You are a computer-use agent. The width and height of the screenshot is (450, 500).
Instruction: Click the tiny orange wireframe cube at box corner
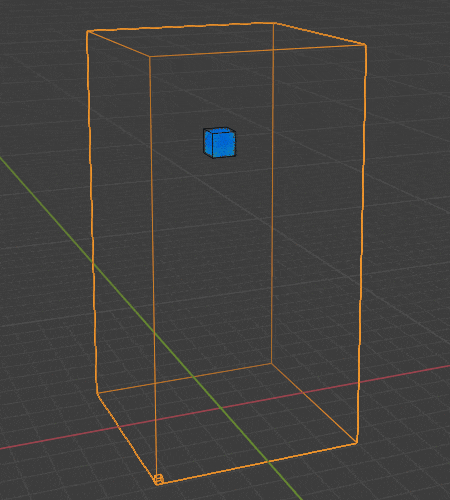click(159, 480)
